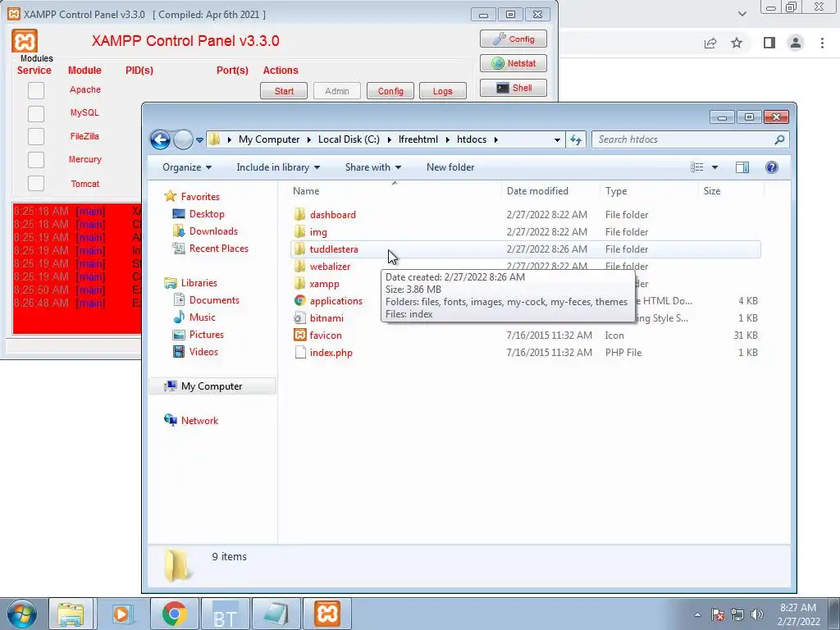Click Apache Config button in XAMPP
Image resolution: width=840 pixels, height=630 pixels.
(x=390, y=91)
